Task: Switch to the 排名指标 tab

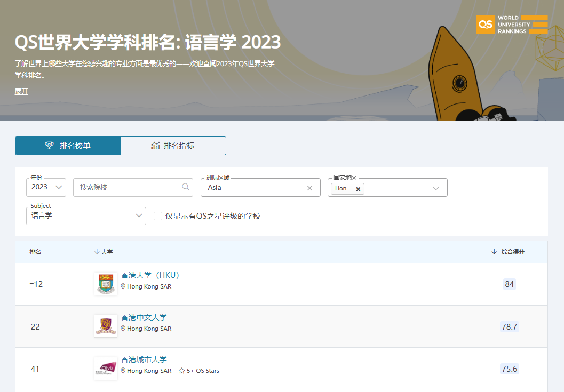Action: (173, 146)
